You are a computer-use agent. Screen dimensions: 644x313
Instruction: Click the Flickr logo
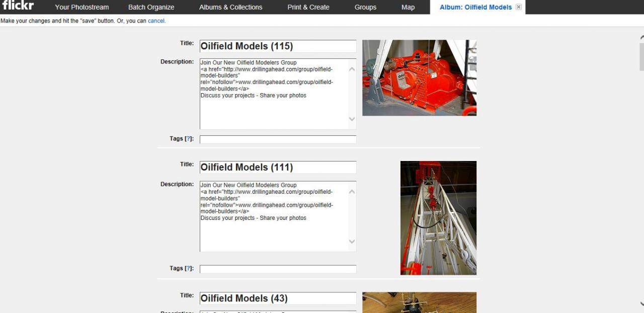pyautogui.click(x=18, y=6)
